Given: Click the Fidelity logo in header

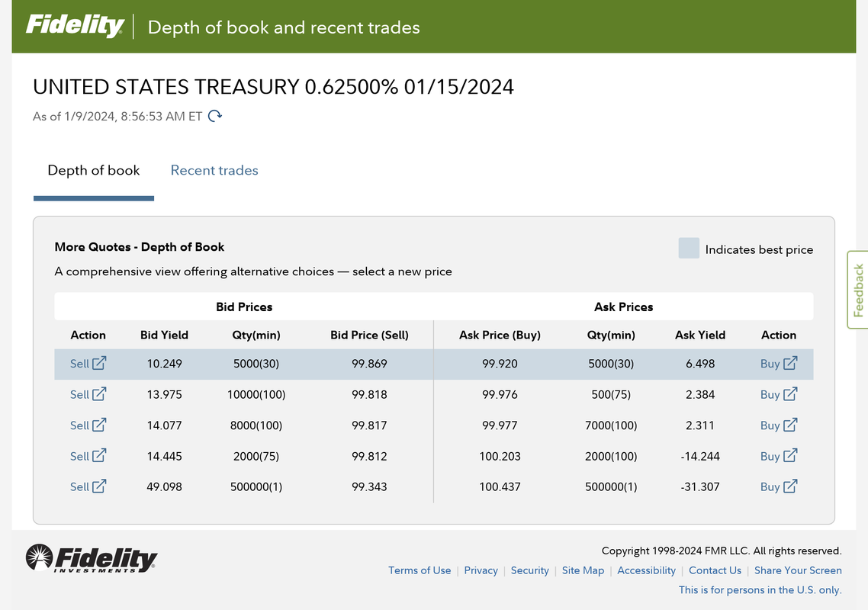Looking at the screenshot, I should [75, 27].
